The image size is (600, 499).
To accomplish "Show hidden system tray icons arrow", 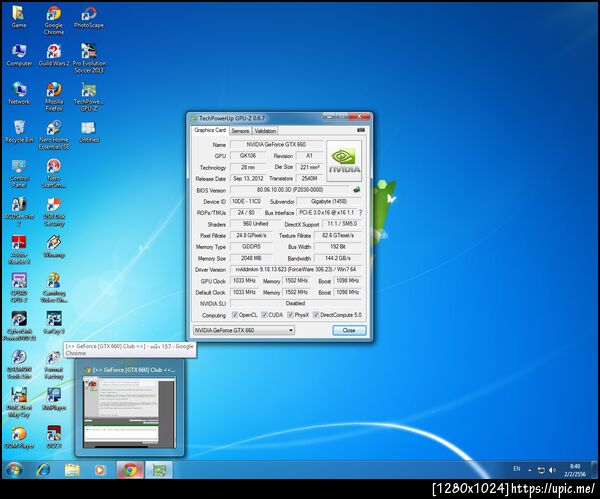I will 530,470.
